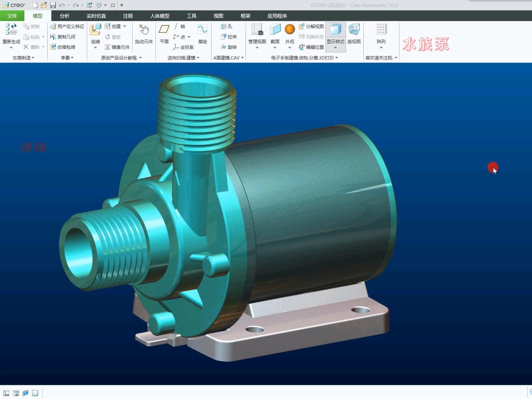532x399 pixels.
Task: Toggle the 分解视图 exploded view
Action: pos(311,26)
